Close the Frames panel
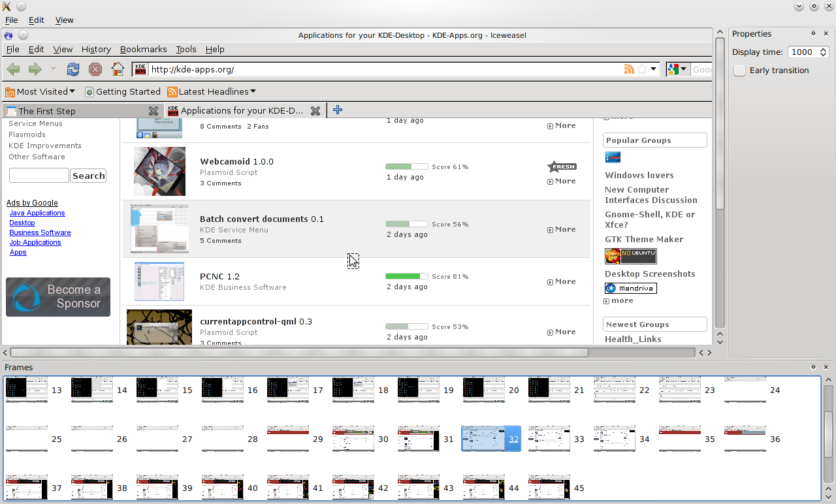This screenshot has height=504, width=836. point(826,368)
